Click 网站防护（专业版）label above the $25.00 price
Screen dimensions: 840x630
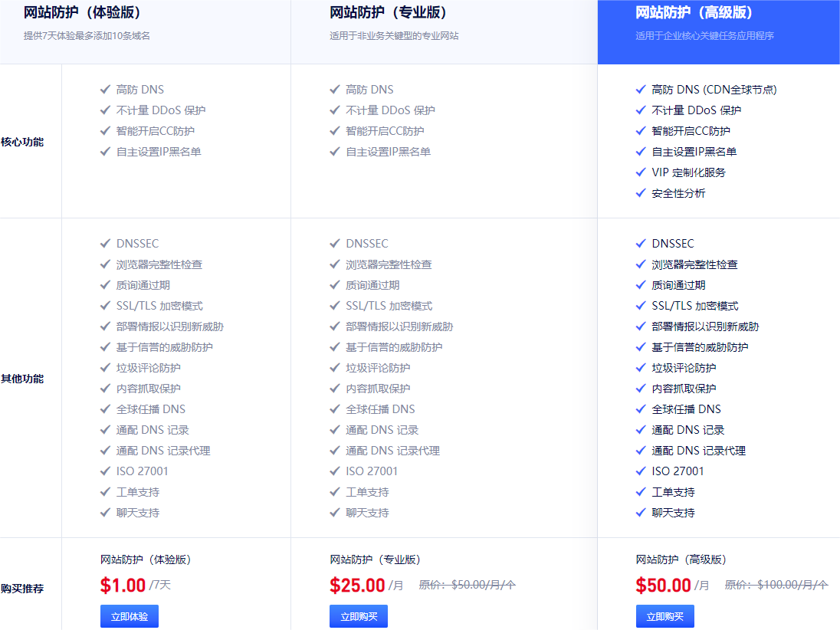coord(375,559)
